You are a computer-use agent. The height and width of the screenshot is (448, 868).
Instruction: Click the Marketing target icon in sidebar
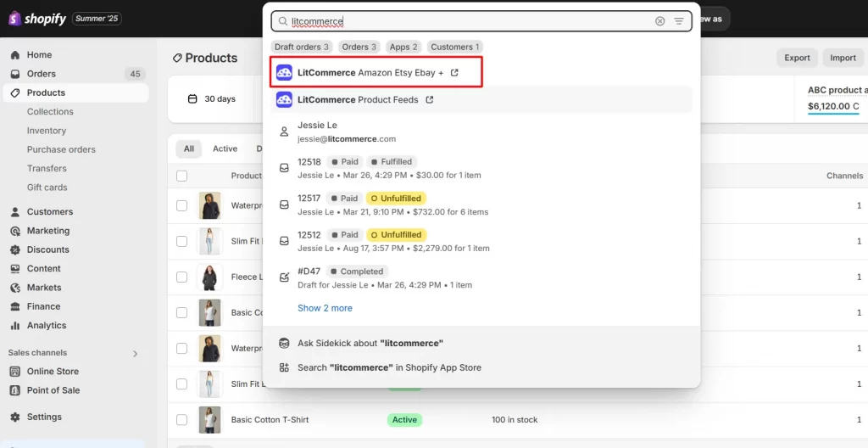(15, 231)
